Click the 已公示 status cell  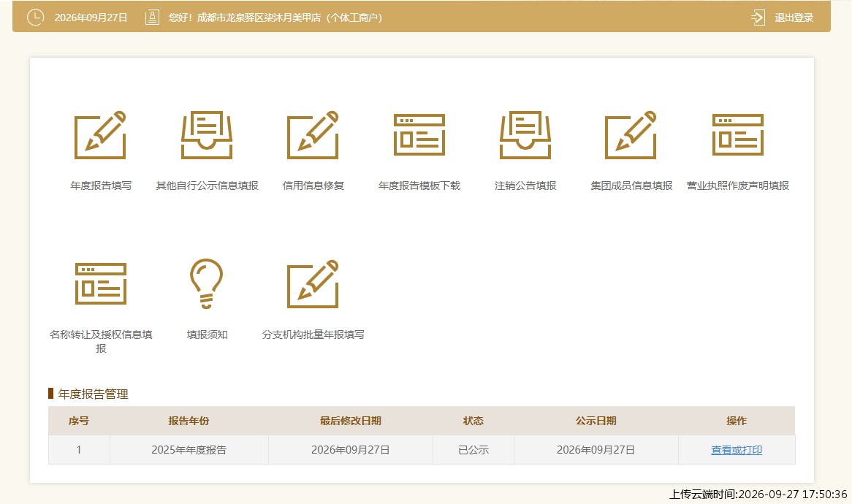coord(473,450)
